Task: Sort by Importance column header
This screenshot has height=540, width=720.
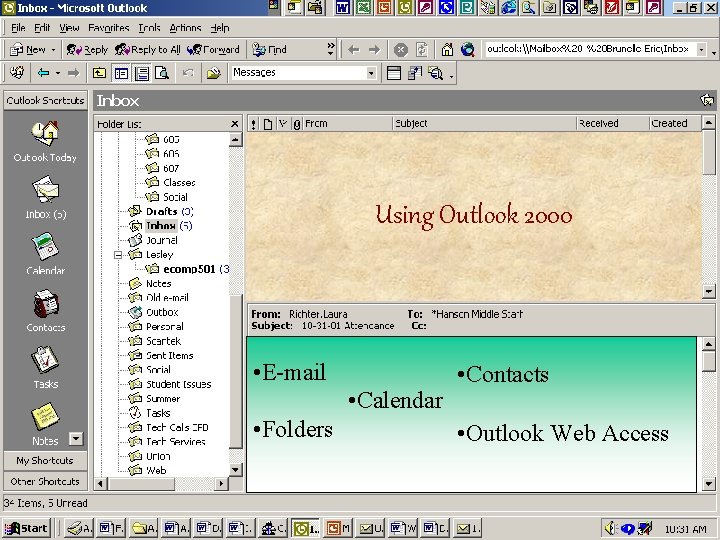Action: point(253,124)
